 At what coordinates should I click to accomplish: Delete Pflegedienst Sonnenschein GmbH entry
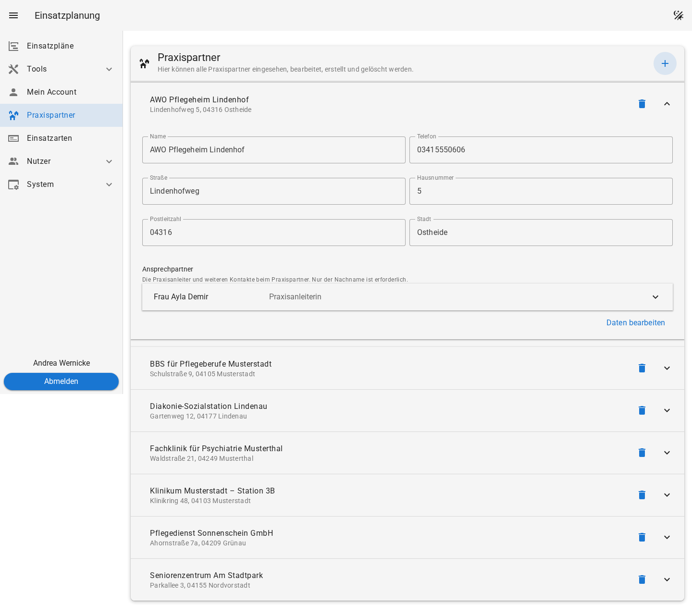click(x=642, y=537)
